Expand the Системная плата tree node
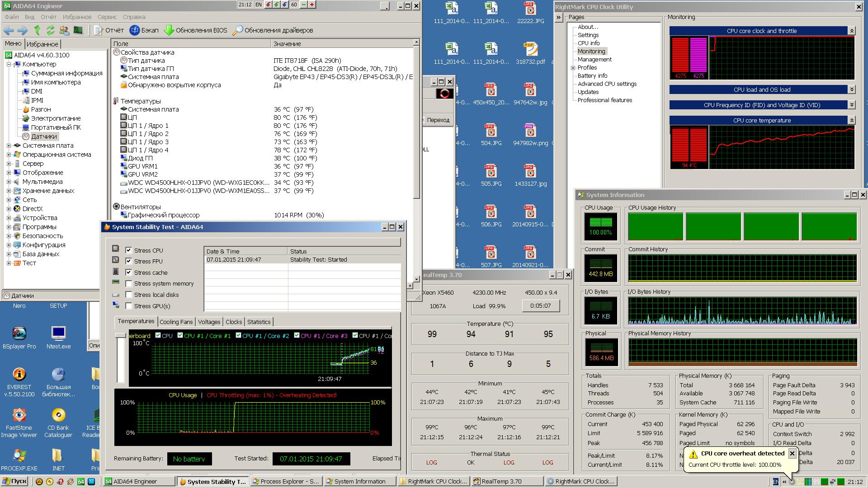Image resolution: width=868 pixels, height=488 pixels. (x=9, y=145)
